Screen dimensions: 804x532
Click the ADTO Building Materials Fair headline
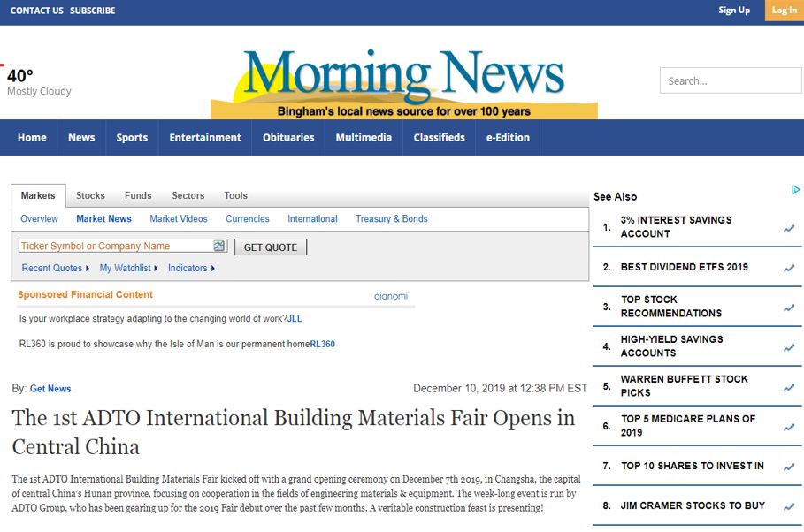coord(294,432)
